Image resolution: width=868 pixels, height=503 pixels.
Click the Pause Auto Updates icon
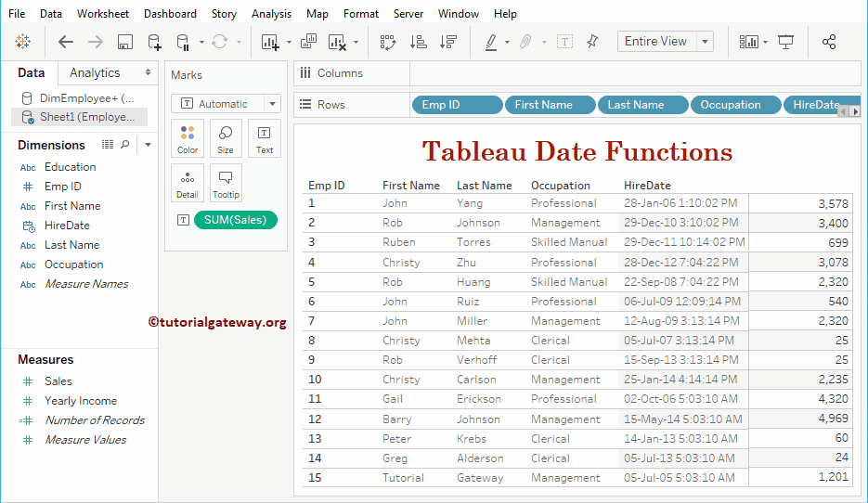(183, 42)
